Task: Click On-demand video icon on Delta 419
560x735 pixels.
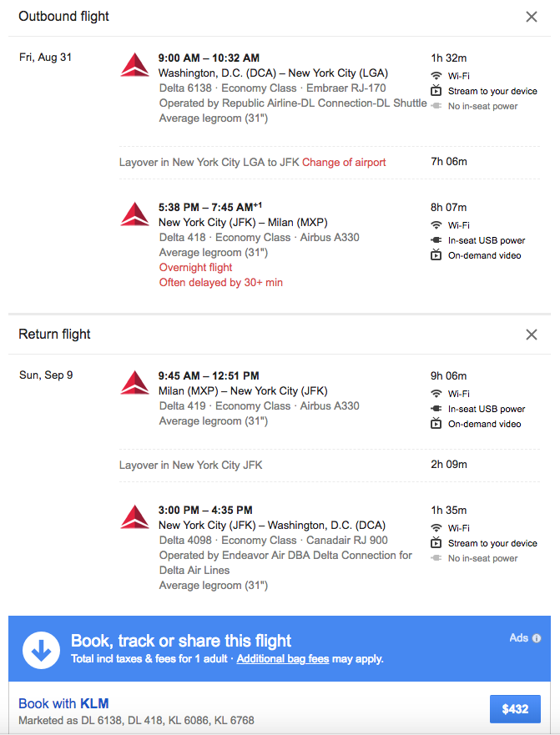Action: [436, 424]
